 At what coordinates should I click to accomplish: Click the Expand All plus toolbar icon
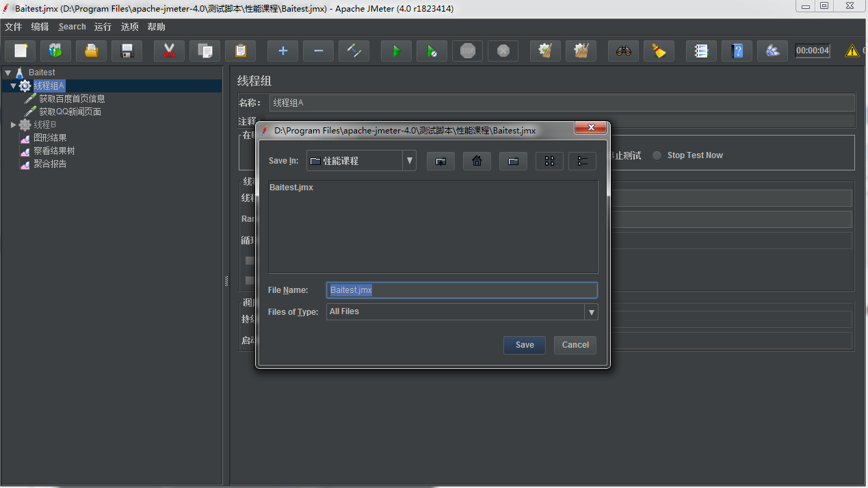pos(282,51)
